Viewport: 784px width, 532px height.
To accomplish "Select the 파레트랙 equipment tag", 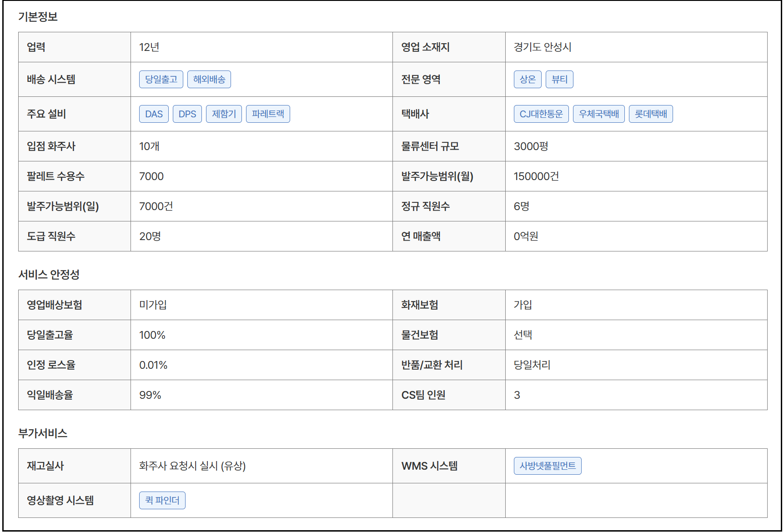I will [x=268, y=114].
